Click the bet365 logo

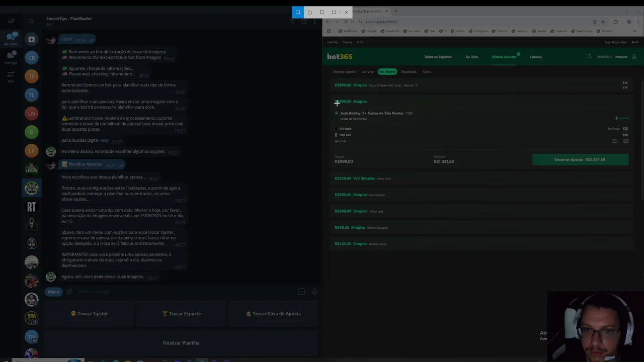340,57
